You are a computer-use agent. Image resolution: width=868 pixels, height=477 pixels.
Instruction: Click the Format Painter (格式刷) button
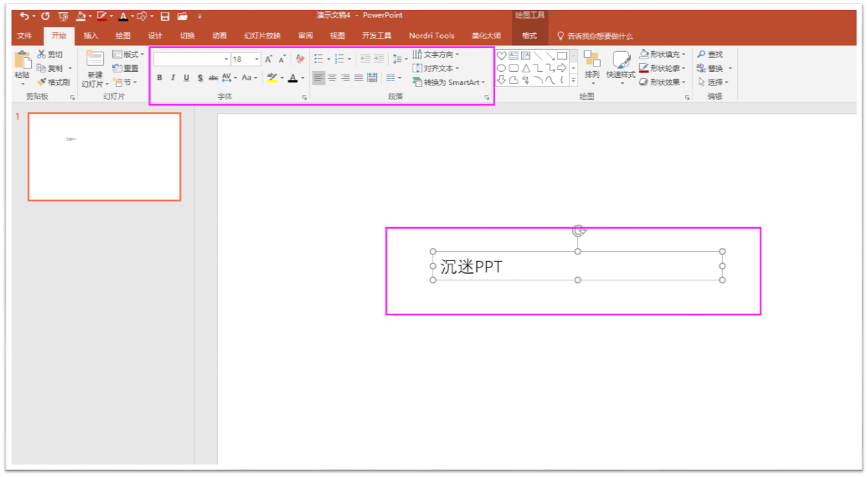pos(53,82)
